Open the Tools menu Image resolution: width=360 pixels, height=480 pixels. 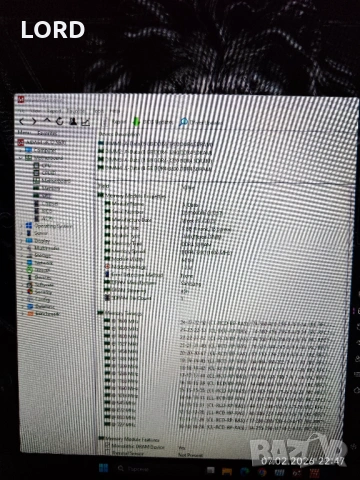coord(98,111)
